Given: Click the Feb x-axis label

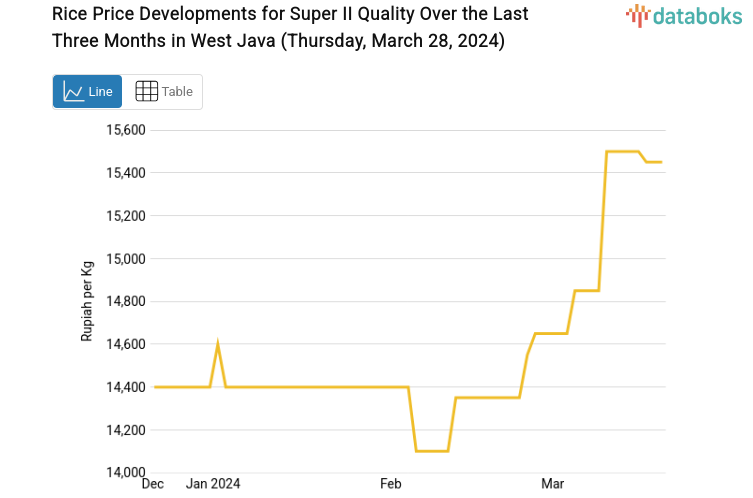Looking at the screenshot, I should (391, 484).
